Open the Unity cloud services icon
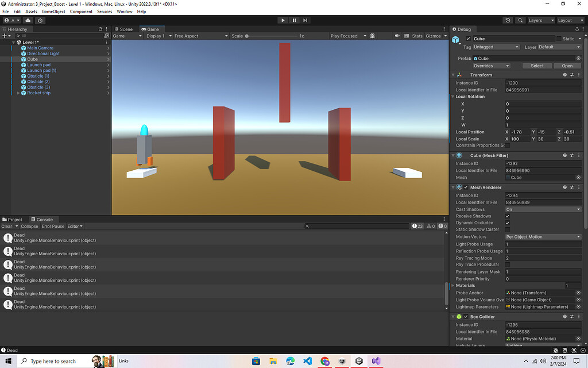The width and height of the screenshot is (588, 368). click(28, 20)
